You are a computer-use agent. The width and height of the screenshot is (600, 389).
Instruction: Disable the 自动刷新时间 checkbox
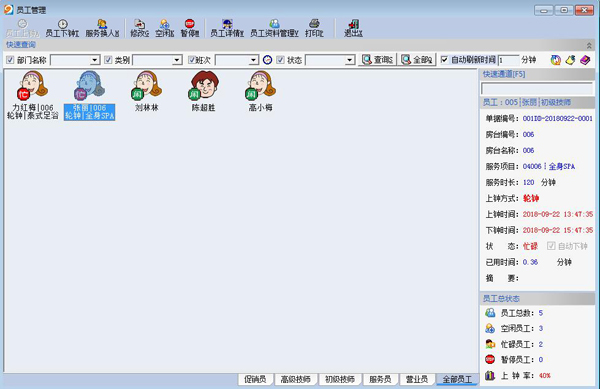pos(445,60)
